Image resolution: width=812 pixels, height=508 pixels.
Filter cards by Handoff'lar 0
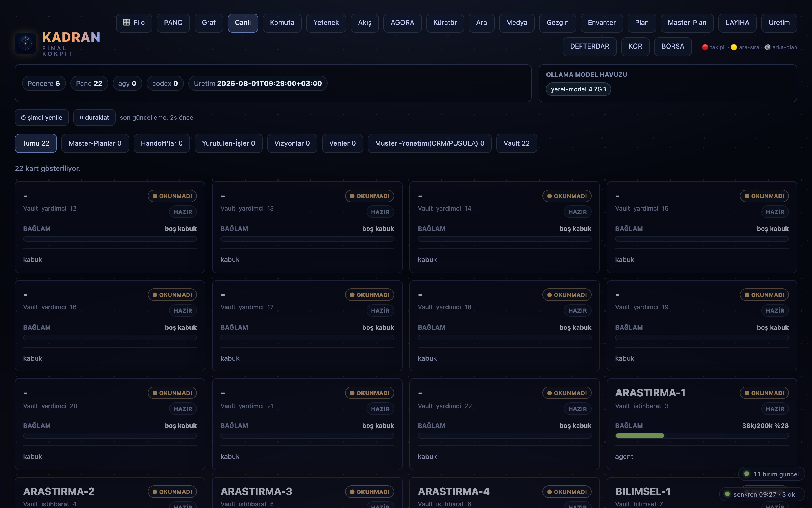point(162,143)
